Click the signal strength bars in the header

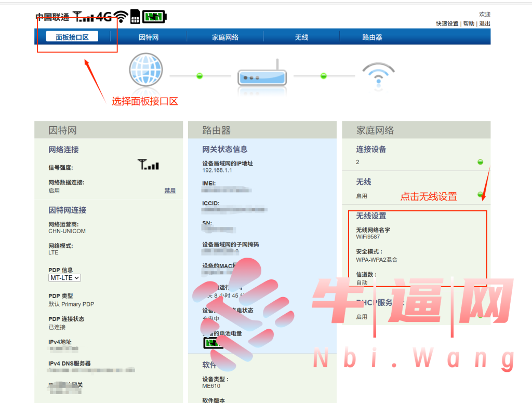point(84,17)
